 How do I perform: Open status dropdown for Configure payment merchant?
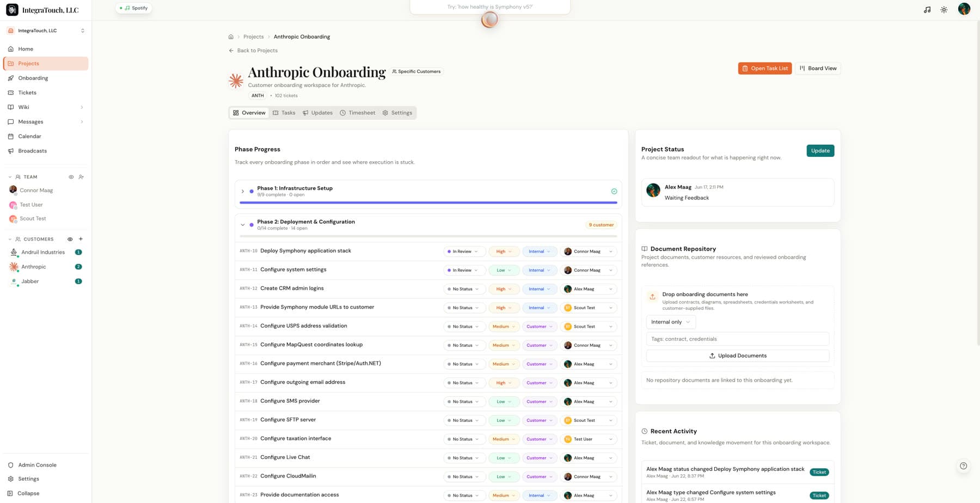coord(464,364)
